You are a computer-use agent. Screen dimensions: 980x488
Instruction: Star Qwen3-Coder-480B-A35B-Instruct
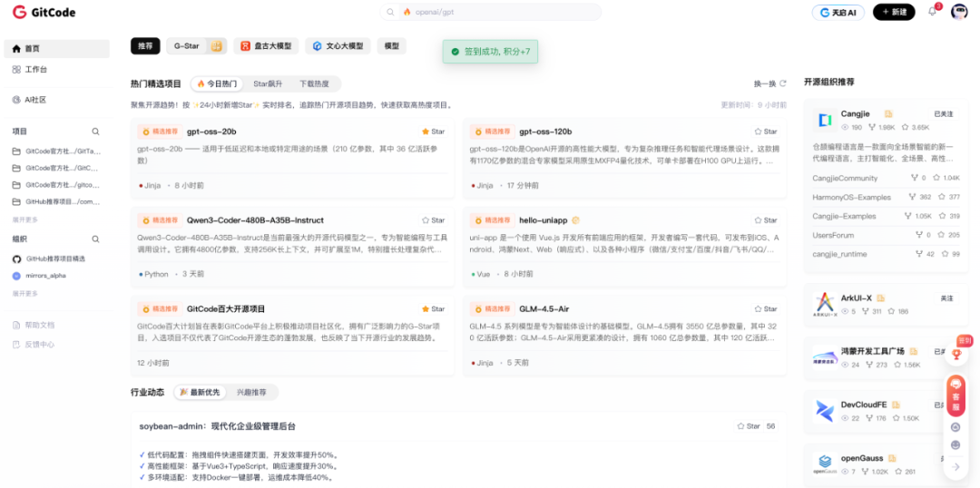tap(433, 220)
